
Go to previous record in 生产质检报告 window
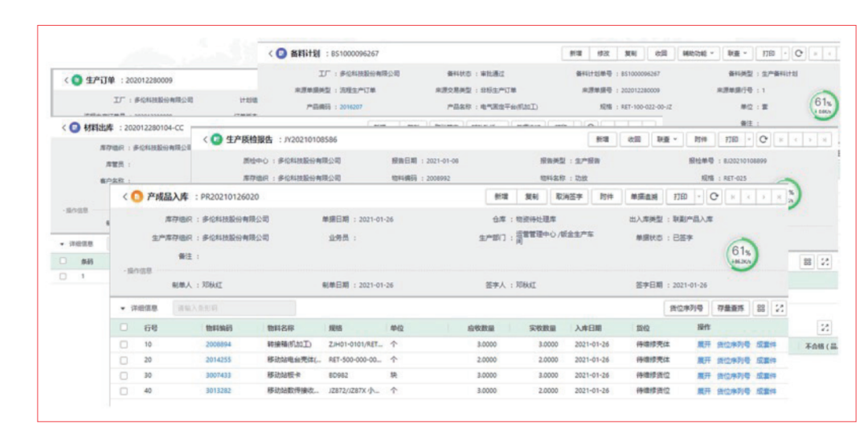tap(796, 140)
